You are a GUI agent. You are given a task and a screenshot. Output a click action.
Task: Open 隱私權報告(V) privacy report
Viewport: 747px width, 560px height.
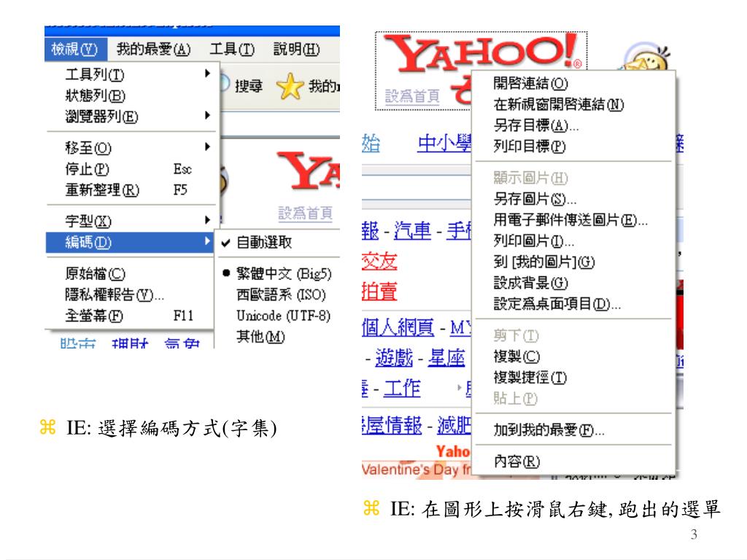tap(130, 295)
